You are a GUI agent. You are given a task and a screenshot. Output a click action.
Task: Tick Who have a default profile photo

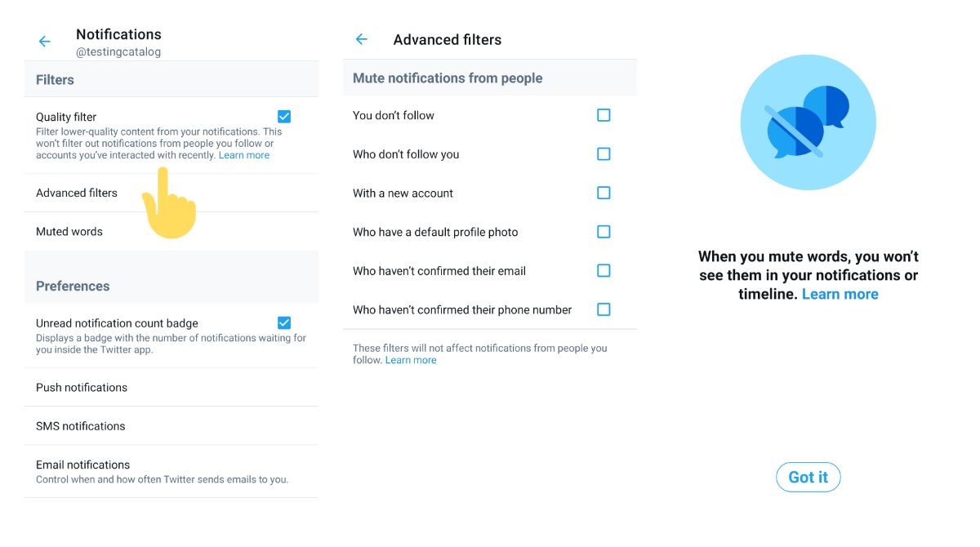tap(604, 232)
